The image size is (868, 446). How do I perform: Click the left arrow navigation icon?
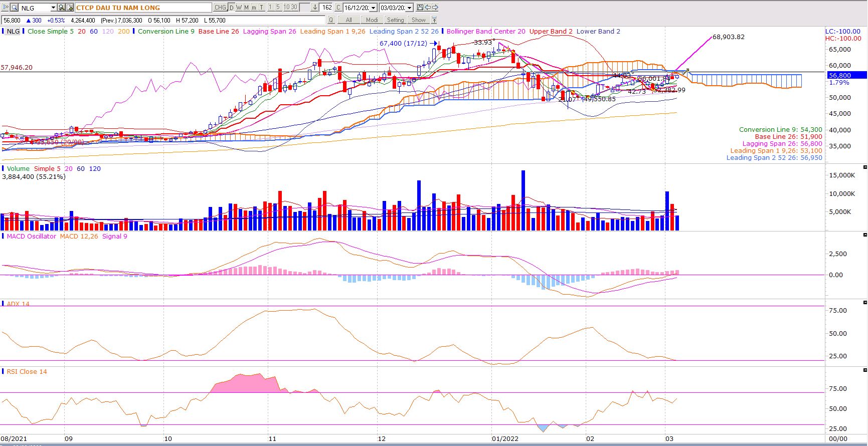coord(428,8)
